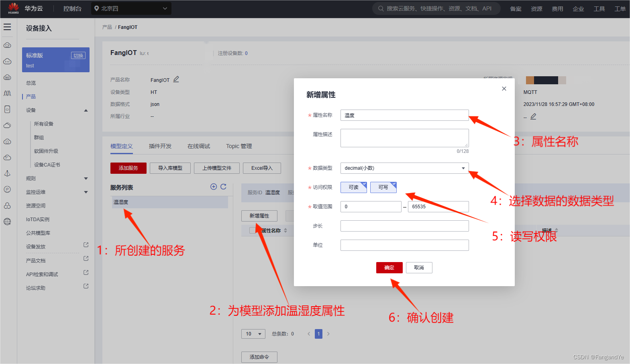Toggle the 可读 access permission
The width and height of the screenshot is (630, 364).
pos(354,187)
